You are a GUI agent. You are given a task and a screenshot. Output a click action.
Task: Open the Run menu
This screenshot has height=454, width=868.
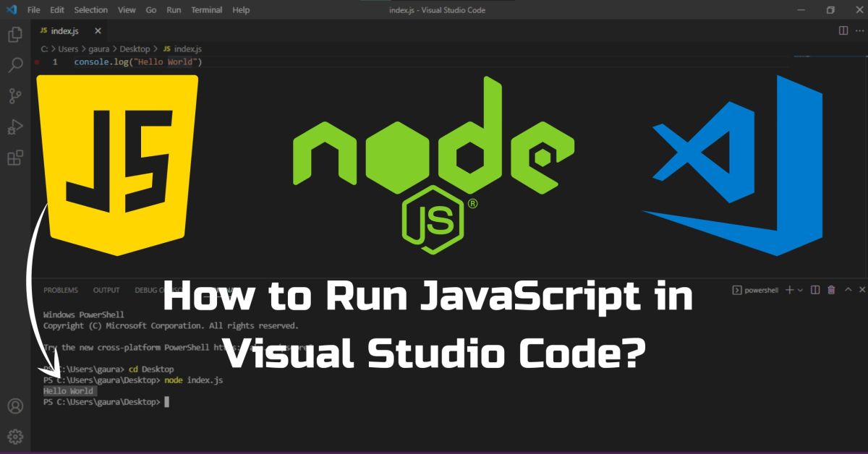coord(174,9)
